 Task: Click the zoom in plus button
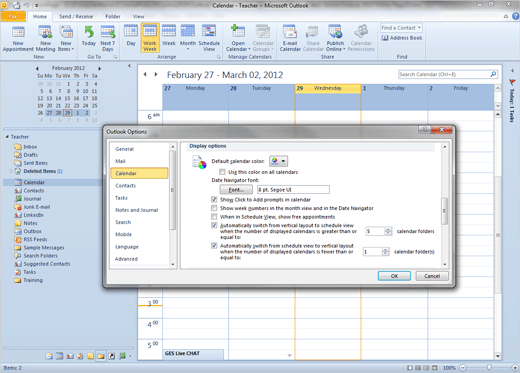point(515,368)
